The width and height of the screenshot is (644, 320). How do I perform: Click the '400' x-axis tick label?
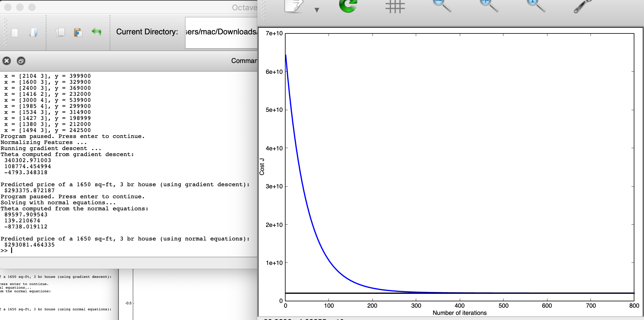pos(460,306)
